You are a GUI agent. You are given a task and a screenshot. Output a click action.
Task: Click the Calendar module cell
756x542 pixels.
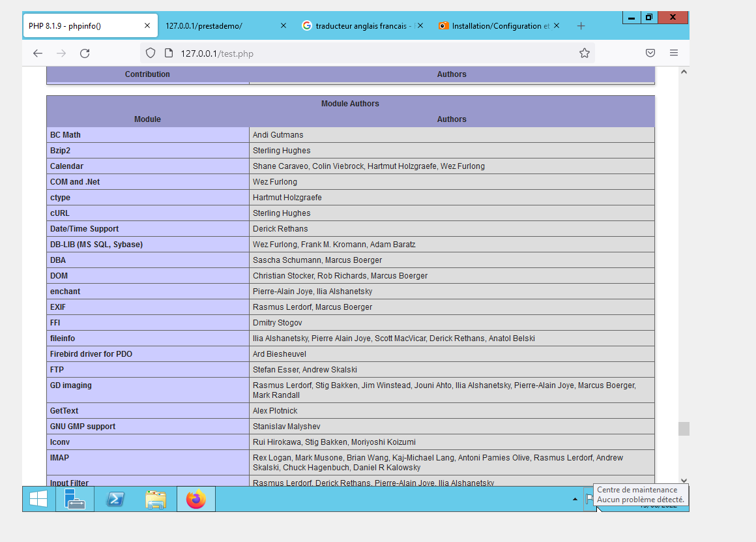point(147,166)
